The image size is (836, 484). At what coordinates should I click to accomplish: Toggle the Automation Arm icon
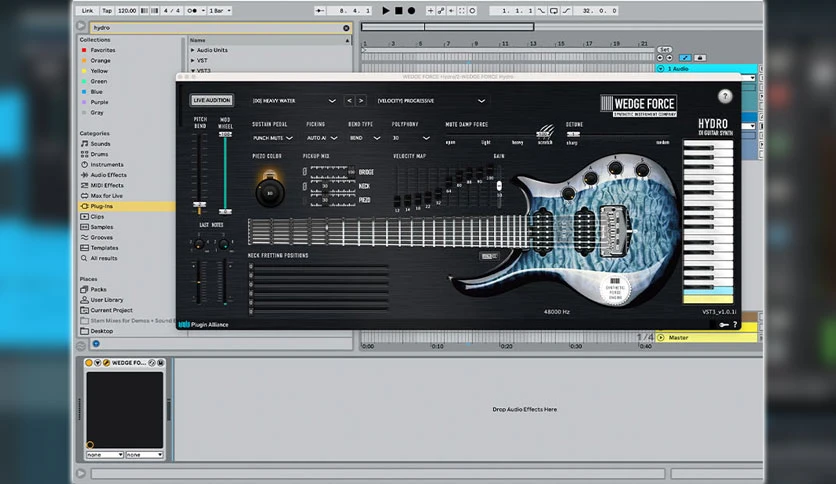click(441, 11)
